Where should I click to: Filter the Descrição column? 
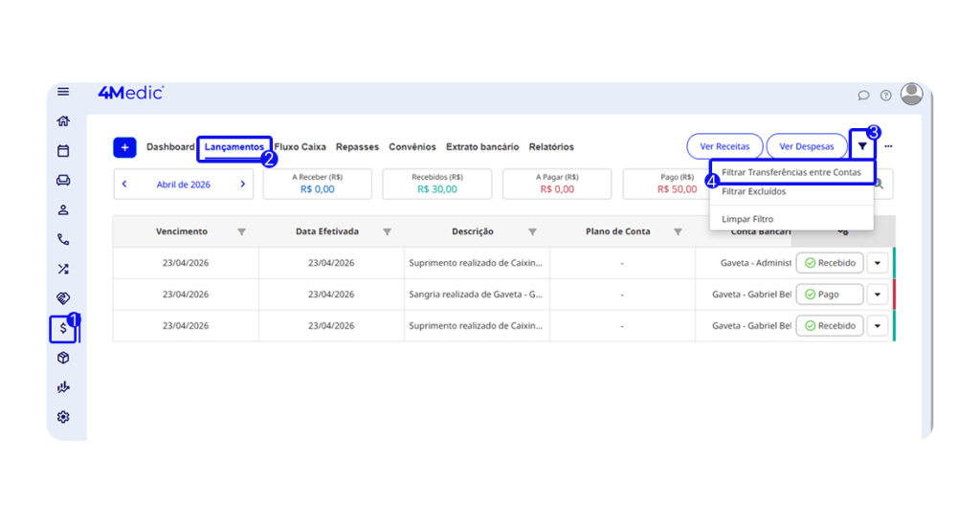pos(532,231)
